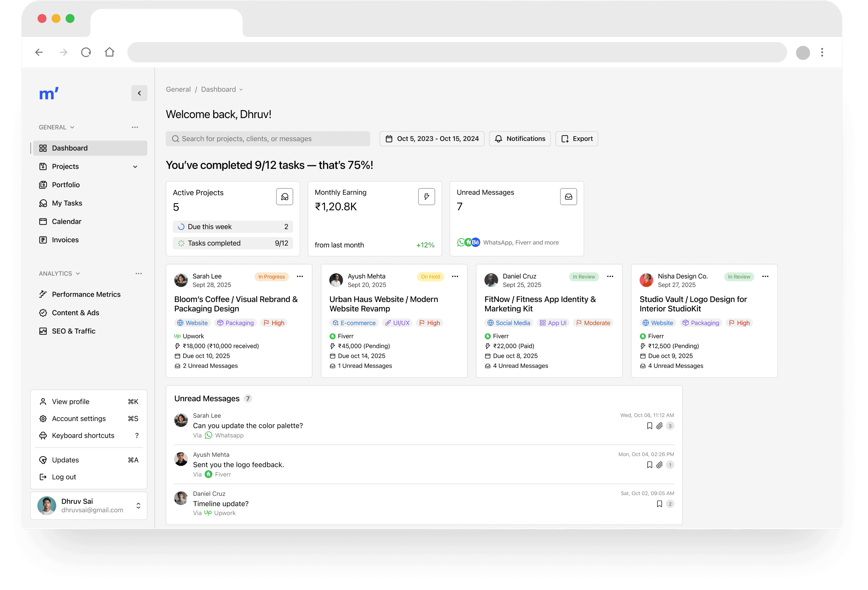
Task: Expand the Projects submenu chevron
Action: click(135, 167)
